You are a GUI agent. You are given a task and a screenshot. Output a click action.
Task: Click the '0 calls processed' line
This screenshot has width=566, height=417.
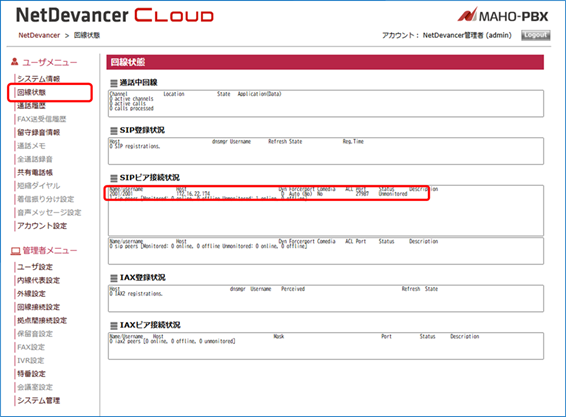132,108
